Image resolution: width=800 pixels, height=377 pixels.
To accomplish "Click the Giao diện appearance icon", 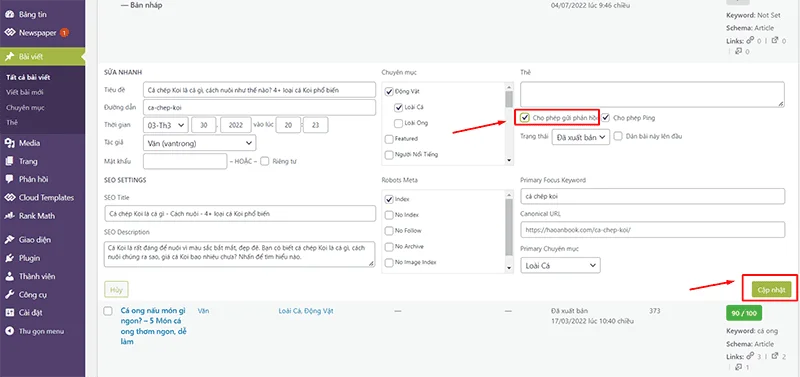I will 9,240.
